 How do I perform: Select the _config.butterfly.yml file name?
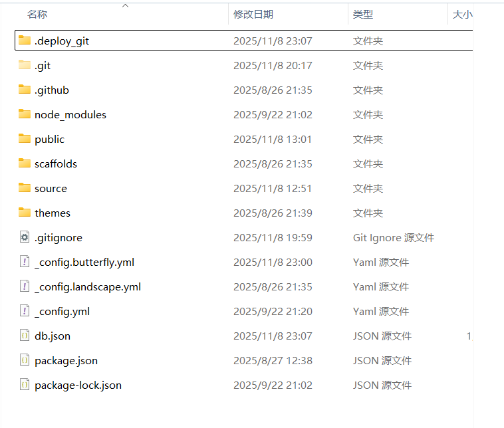click(x=84, y=263)
